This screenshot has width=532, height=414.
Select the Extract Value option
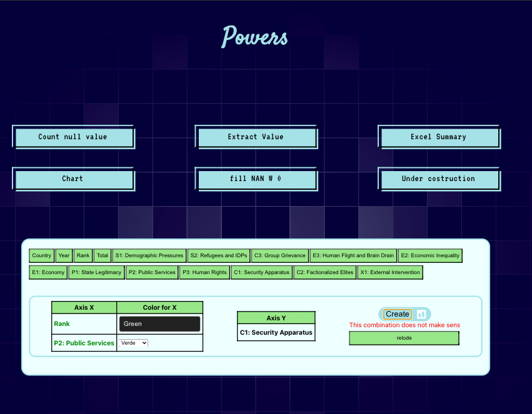(256, 137)
